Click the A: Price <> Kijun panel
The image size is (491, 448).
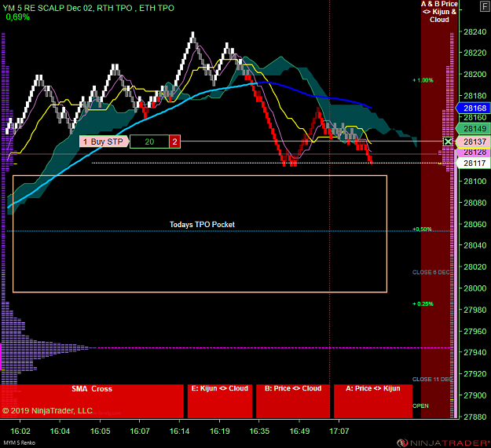pyautogui.click(x=373, y=402)
